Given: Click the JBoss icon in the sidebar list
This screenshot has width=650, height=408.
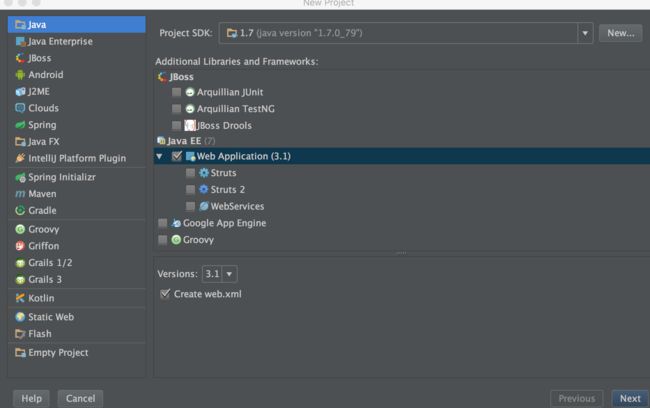Looking at the screenshot, I should [x=20, y=58].
